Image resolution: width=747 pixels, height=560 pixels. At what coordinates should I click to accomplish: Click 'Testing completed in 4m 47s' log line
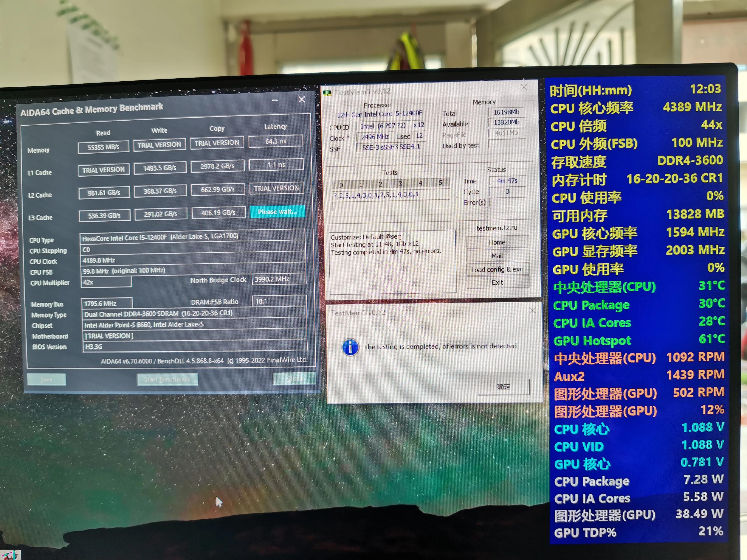[x=386, y=251]
